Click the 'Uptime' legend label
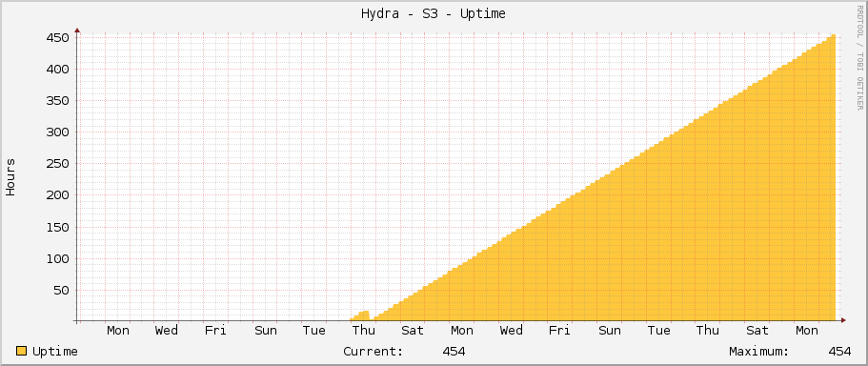This screenshot has width=868, height=366. pos(55,352)
